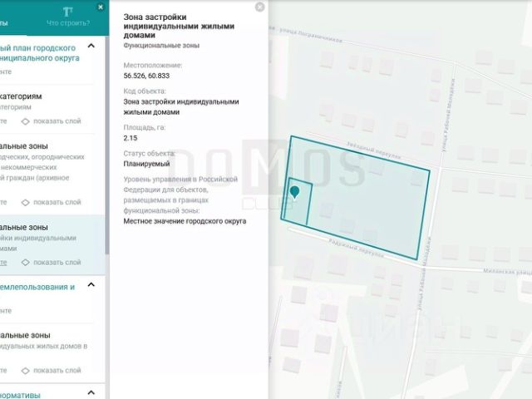Viewport: 532px width, 399px height.
Task: Click the sidebar vertical scrollbar
Action: [107, 145]
